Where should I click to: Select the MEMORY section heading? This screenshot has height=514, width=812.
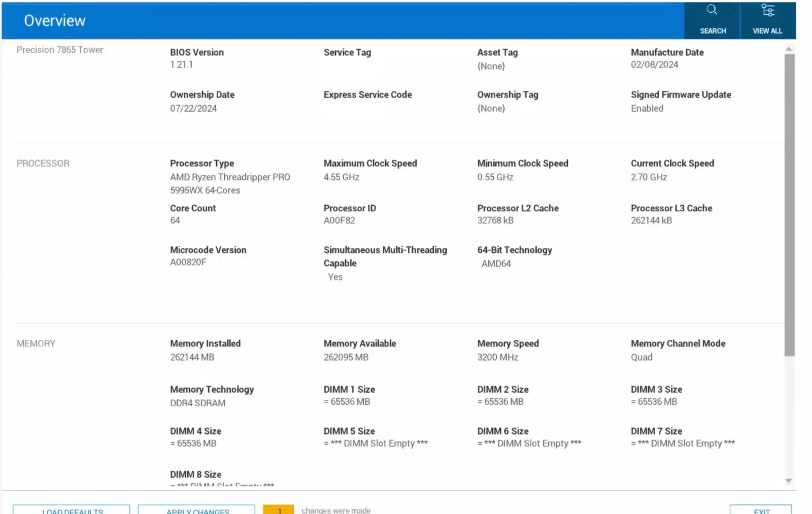[36, 343]
